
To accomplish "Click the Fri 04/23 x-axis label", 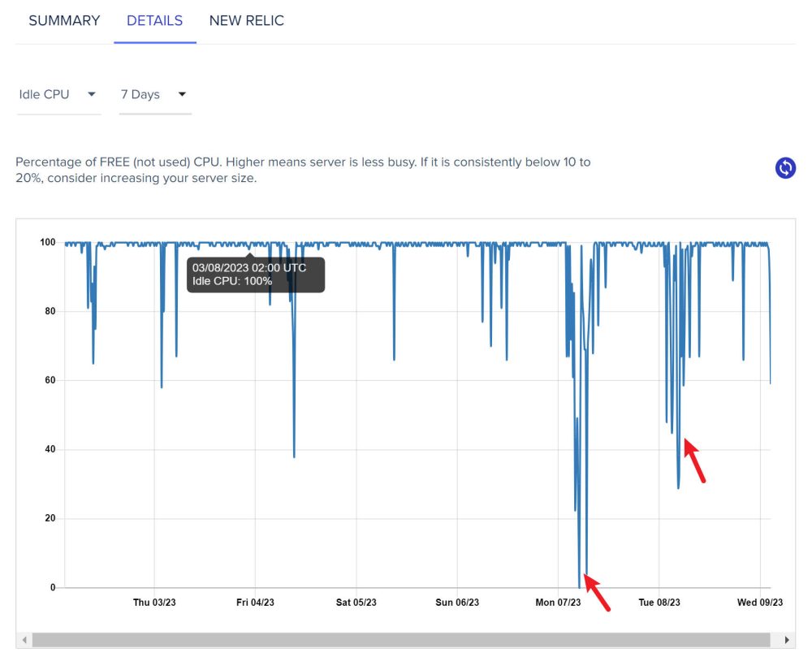I will click(x=255, y=602).
